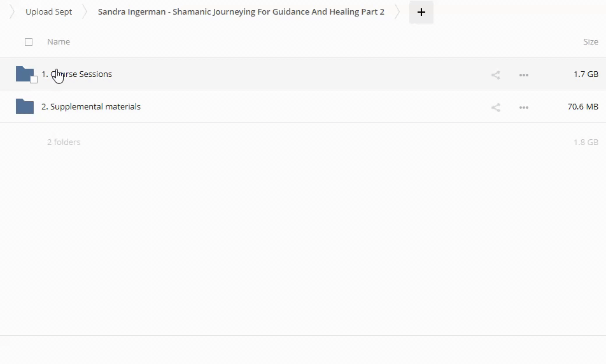This screenshot has width=606, height=364.
Task: Click the 1.8 GB total size
Action: pyautogui.click(x=586, y=143)
